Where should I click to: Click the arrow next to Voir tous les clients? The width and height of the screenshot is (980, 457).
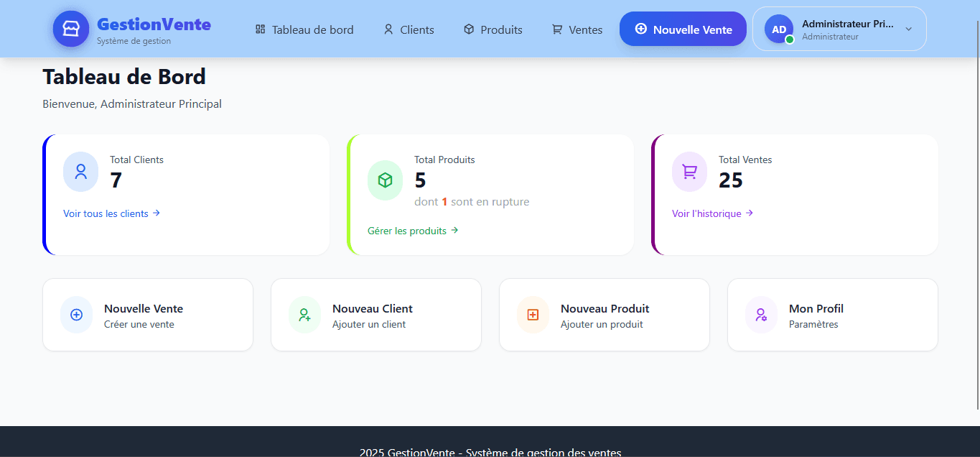click(157, 213)
